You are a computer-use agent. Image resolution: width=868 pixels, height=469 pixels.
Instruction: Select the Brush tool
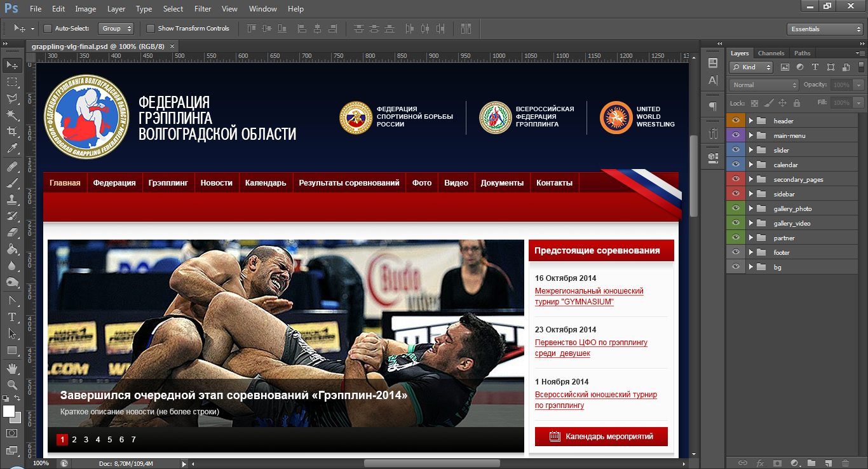pos(12,183)
